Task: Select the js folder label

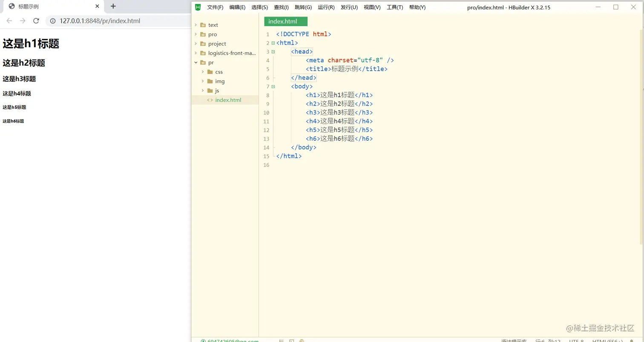Action: point(217,91)
